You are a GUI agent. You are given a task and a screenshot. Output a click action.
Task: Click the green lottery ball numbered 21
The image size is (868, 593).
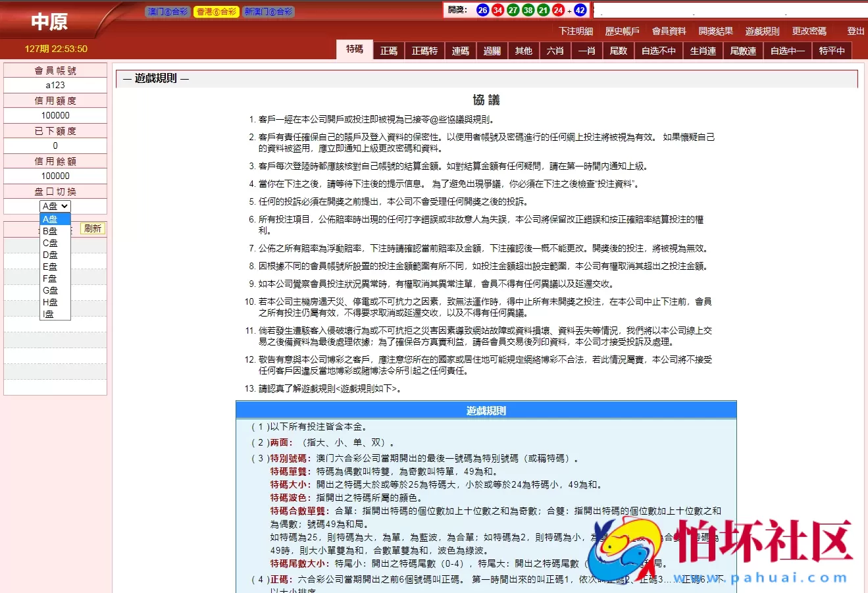542,10
